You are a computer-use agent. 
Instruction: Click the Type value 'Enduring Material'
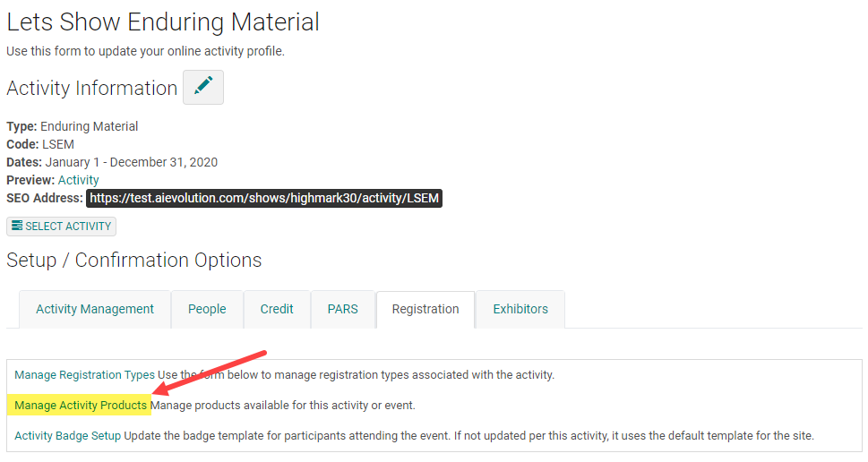(90, 126)
